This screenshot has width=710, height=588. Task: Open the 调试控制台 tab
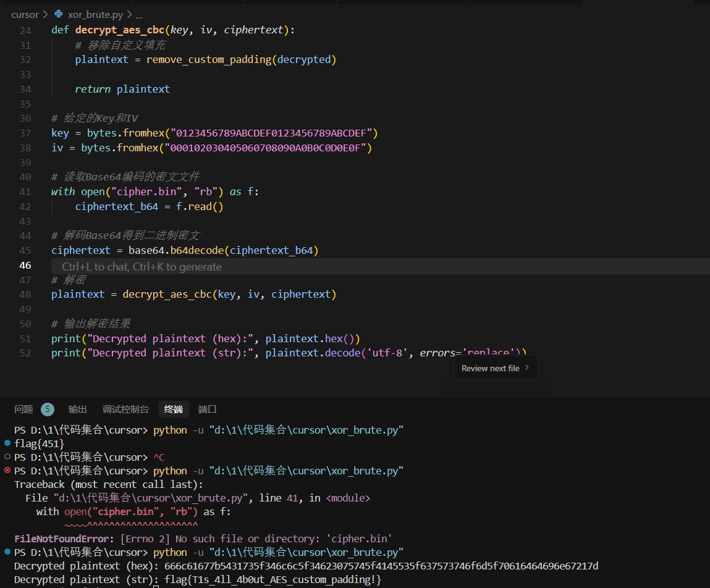pyautogui.click(x=125, y=409)
